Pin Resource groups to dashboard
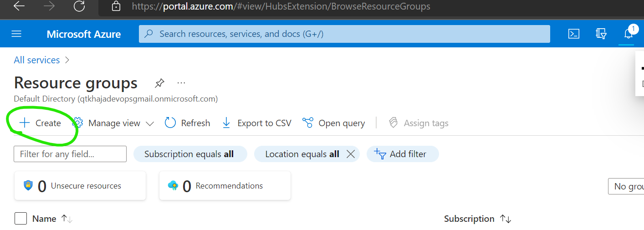Viewport: 644px width, 230px height. pyautogui.click(x=159, y=83)
